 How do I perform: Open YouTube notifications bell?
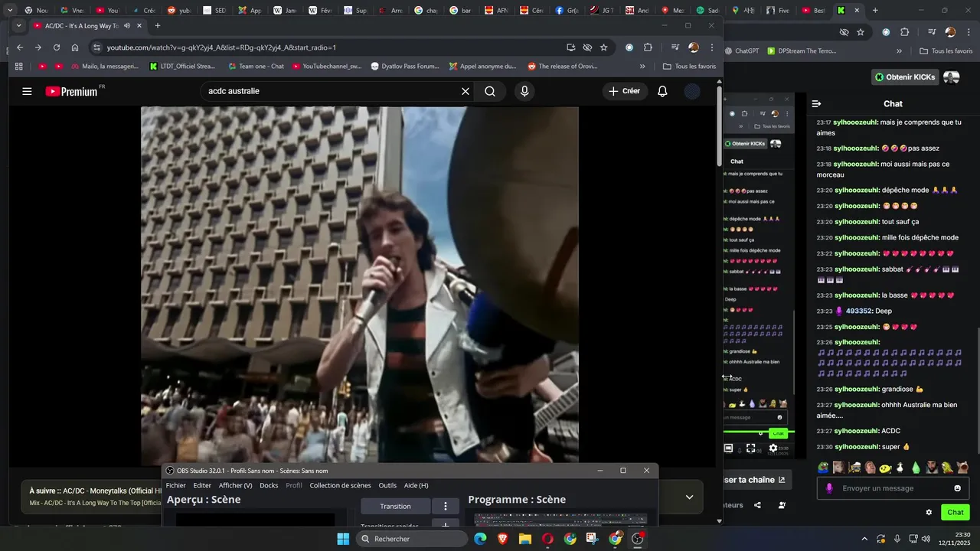coord(662,91)
